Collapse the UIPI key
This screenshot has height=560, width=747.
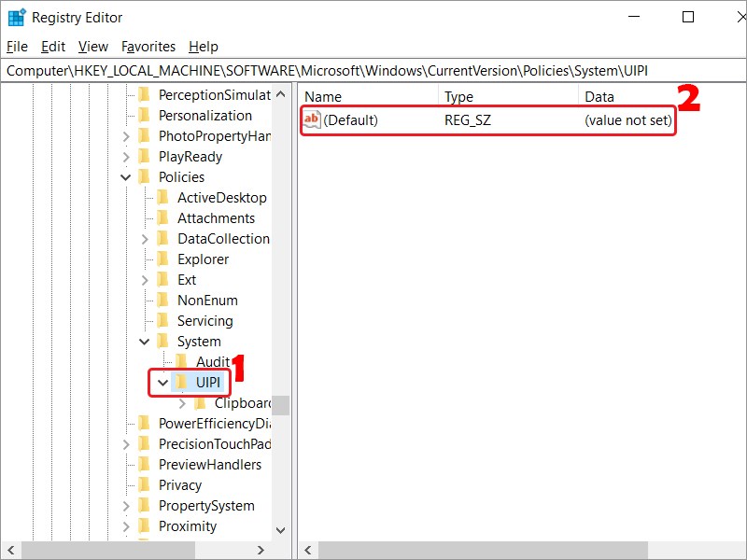point(162,383)
